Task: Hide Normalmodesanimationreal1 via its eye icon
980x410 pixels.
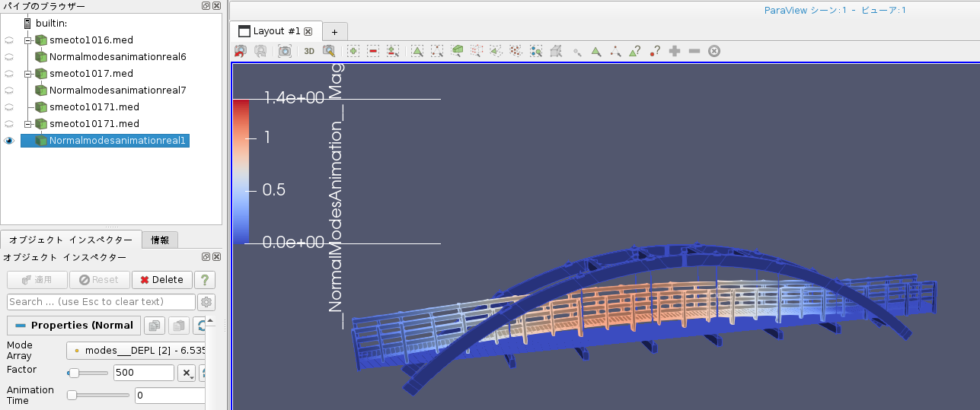Action: [9, 141]
